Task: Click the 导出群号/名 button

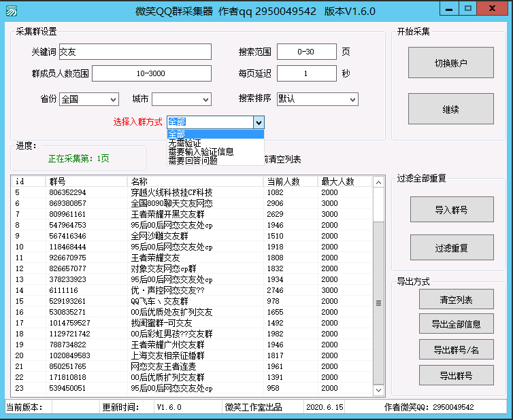Action: tap(457, 349)
